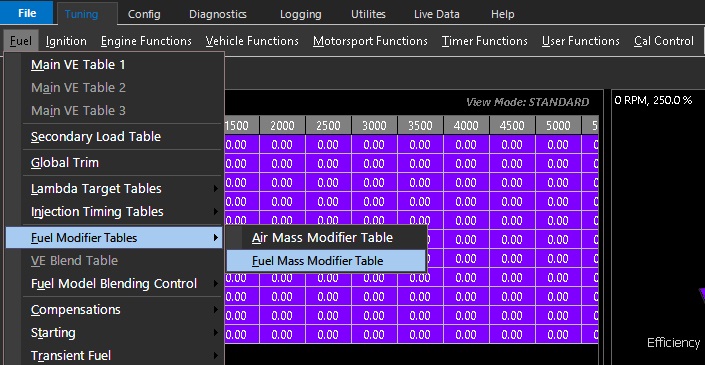Click the 0 RPM, 250.0 % readout
Screen dimensions: 705x365
[x=653, y=100]
